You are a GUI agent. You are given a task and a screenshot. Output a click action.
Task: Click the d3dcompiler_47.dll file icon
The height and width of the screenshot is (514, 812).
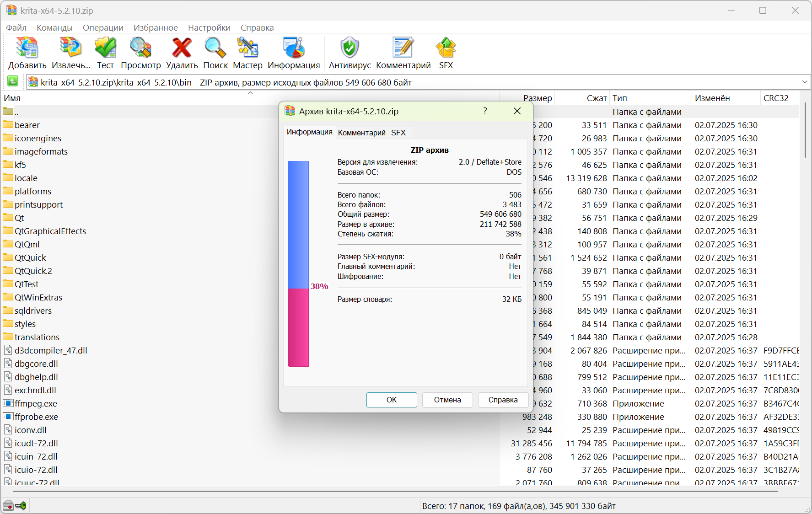tap(8, 350)
